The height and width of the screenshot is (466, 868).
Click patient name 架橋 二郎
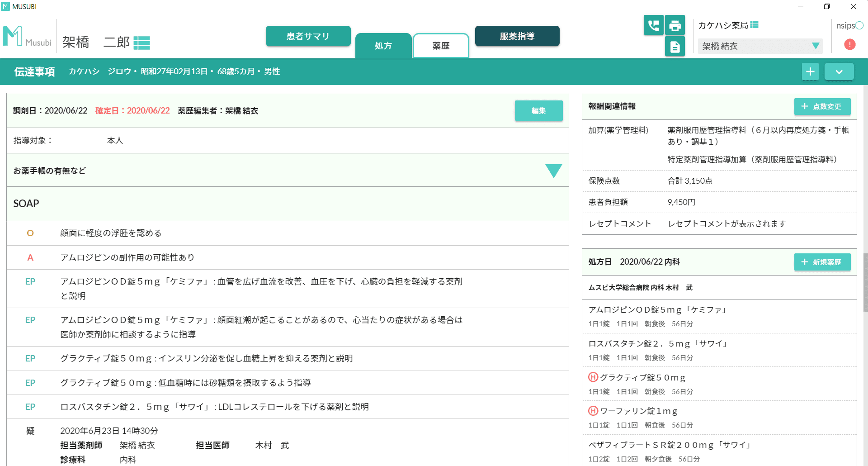pyautogui.click(x=96, y=42)
